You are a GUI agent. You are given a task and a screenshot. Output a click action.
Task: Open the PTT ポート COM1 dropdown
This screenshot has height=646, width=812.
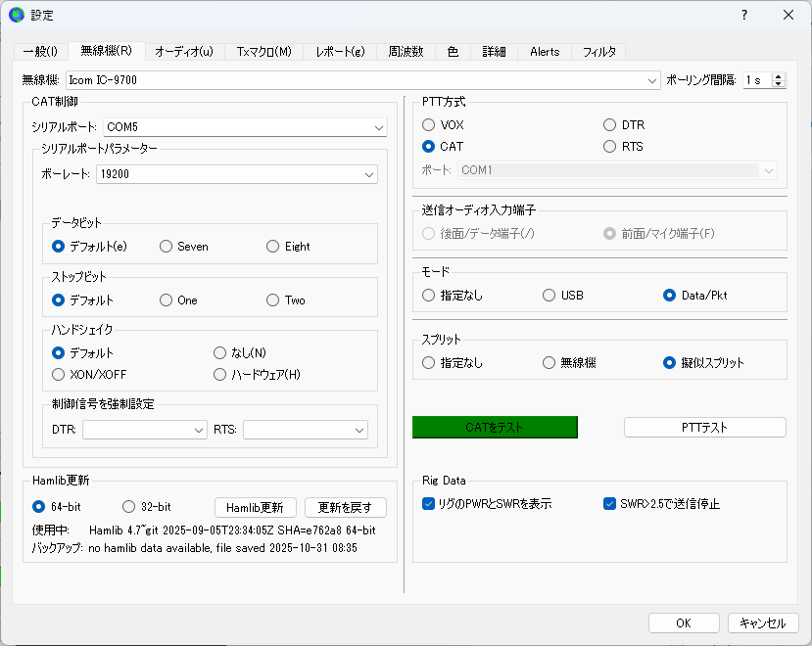tap(617, 170)
